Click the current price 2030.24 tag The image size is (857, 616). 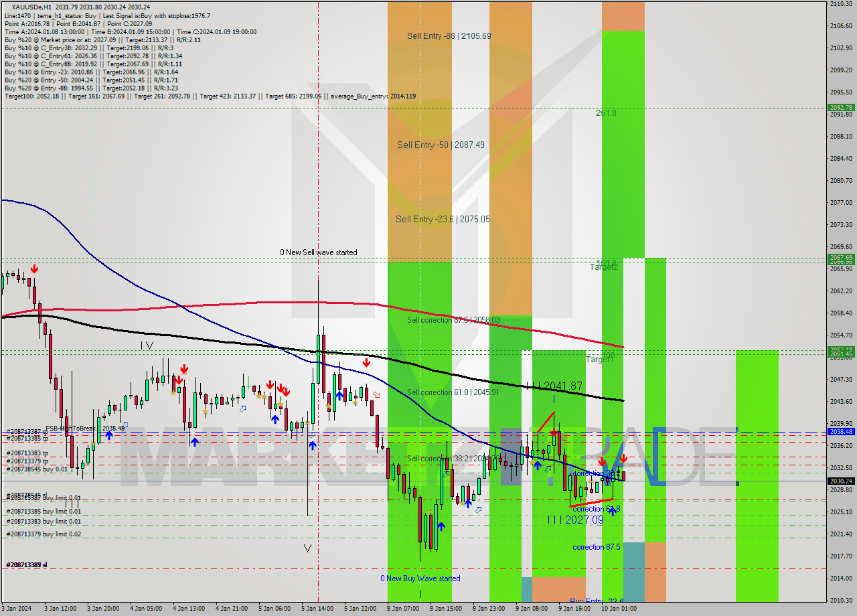pos(841,481)
